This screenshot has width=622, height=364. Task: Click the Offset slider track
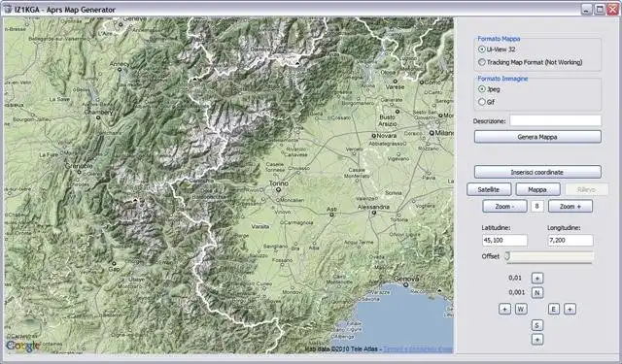pos(550,256)
